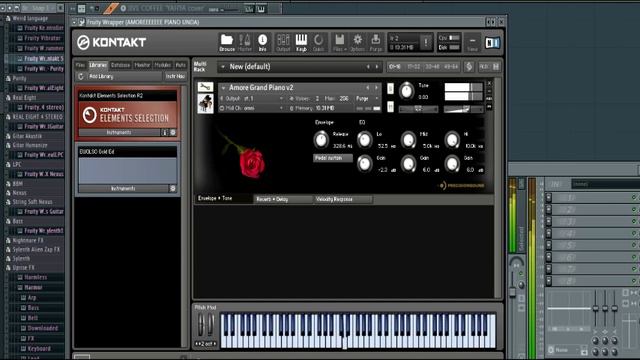Open the Master editor in Kontakt
Viewport: 640px width, 360px height.
tap(245, 42)
